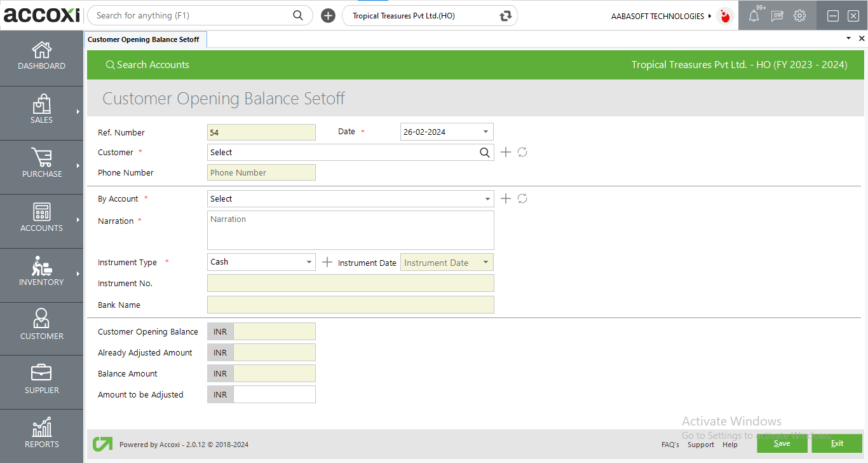Screen dimensions: 868x463
Task: Open the Purchase section
Action: click(41, 165)
